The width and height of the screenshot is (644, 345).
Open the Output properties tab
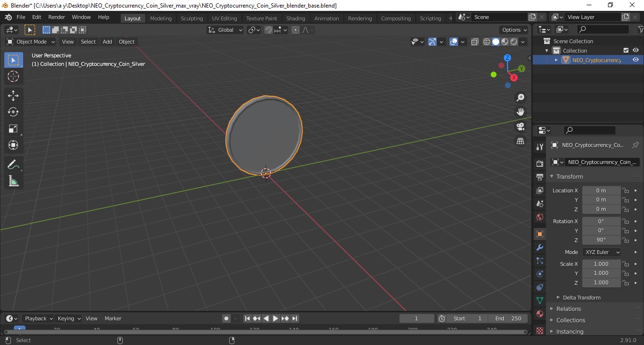click(x=539, y=177)
